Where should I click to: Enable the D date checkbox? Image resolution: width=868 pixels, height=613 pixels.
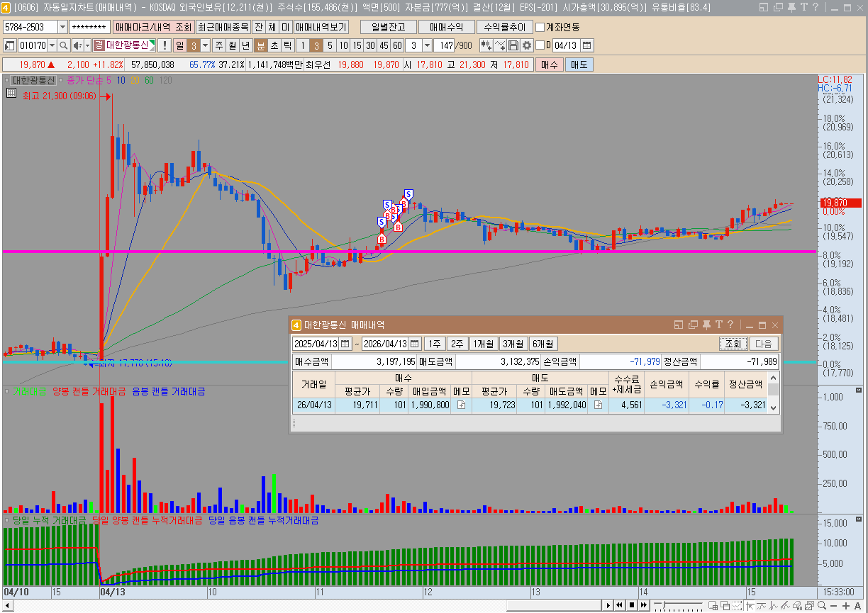540,45
